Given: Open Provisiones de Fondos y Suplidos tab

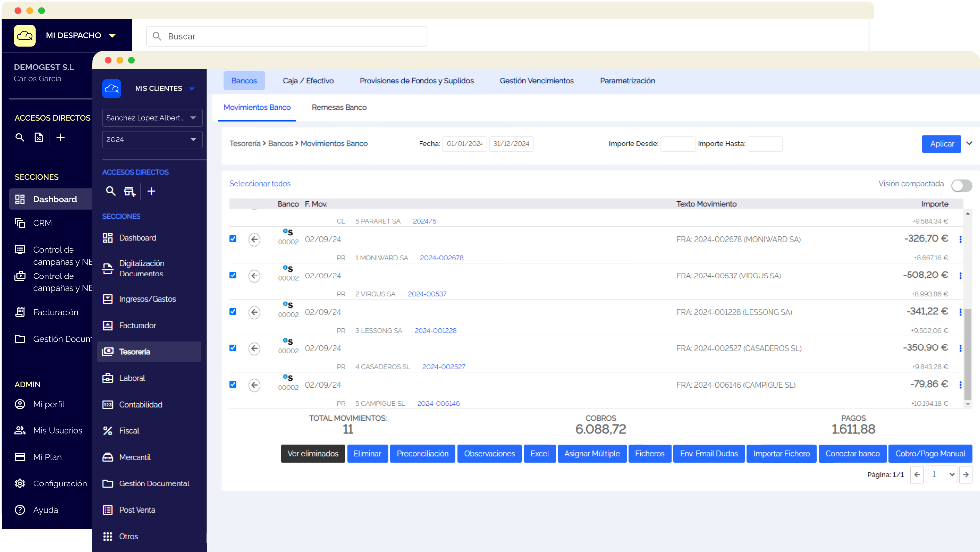Looking at the screenshot, I should pyautogui.click(x=417, y=81).
